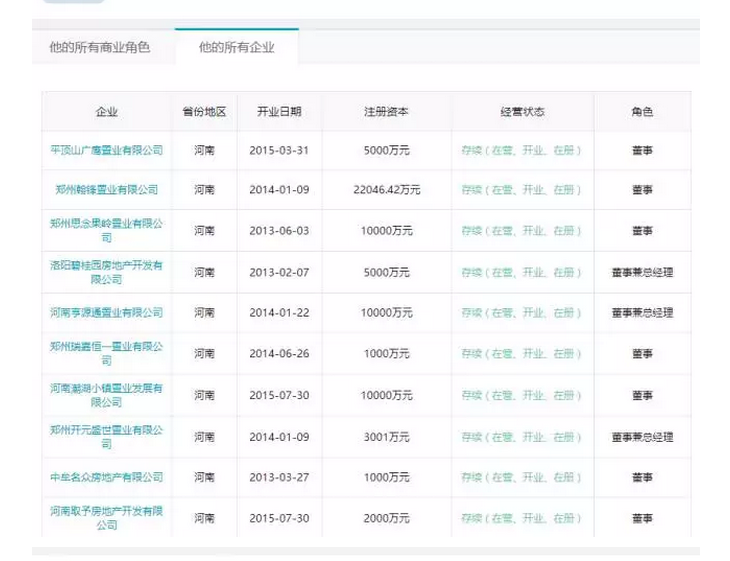Image resolution: width=730 pixels, height=561 pixels.
Task: Open the 洛阳碧桂园房地产开发有限公司 link
Action: (x=106, y=272)
